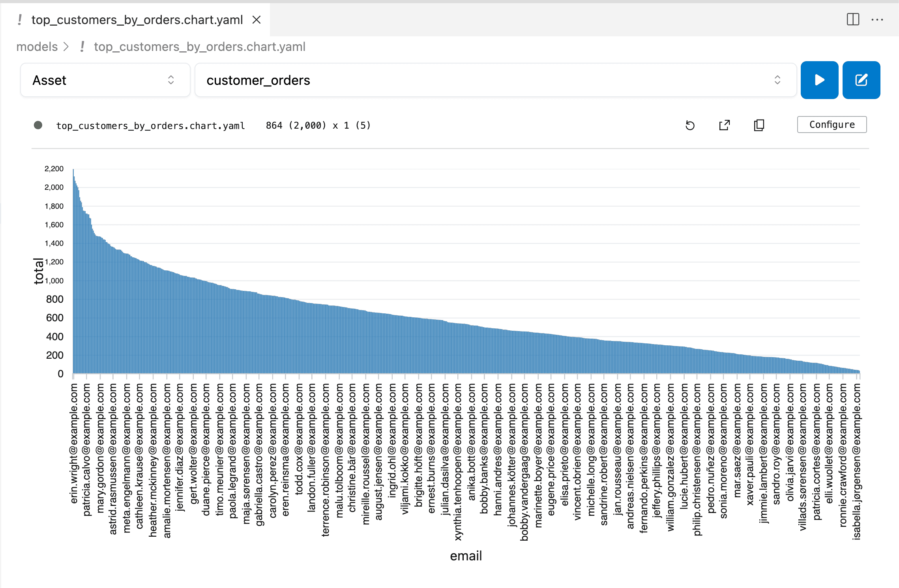The height and width of the screenshot is (588, 899).
Task: Open the chart editor with the pencil icon
Action: (861, 80)
